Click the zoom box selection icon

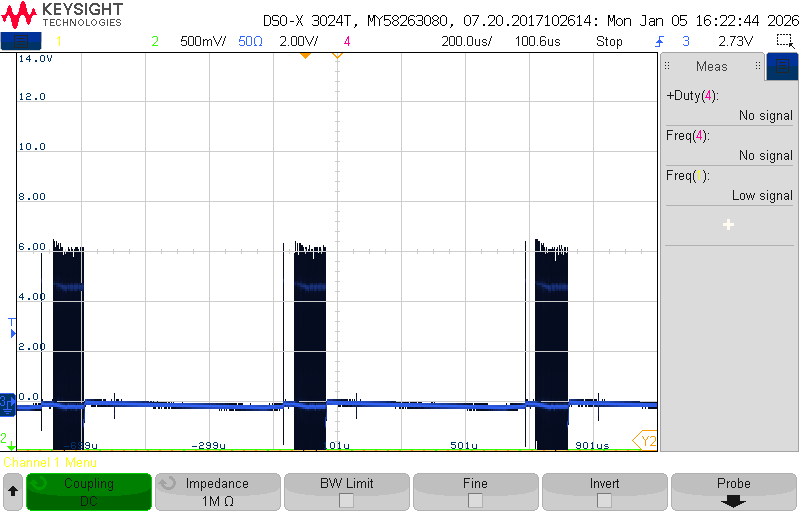pos(785,41)
